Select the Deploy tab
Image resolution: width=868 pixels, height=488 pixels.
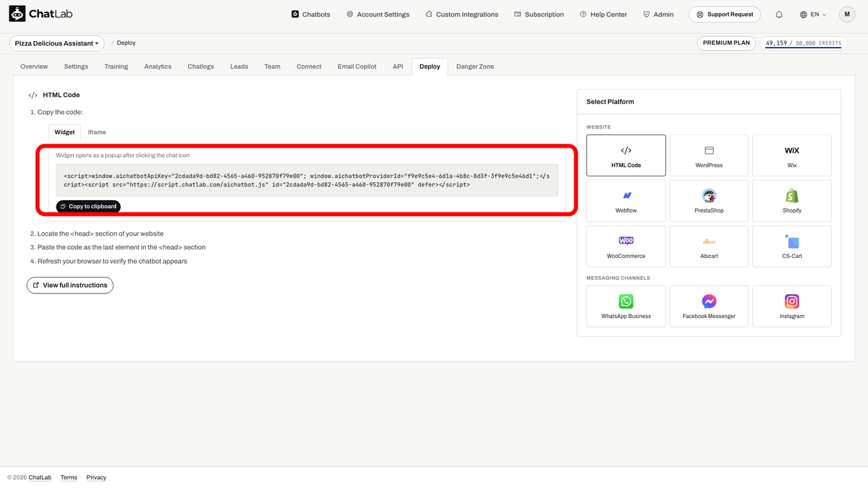(430, 67)
